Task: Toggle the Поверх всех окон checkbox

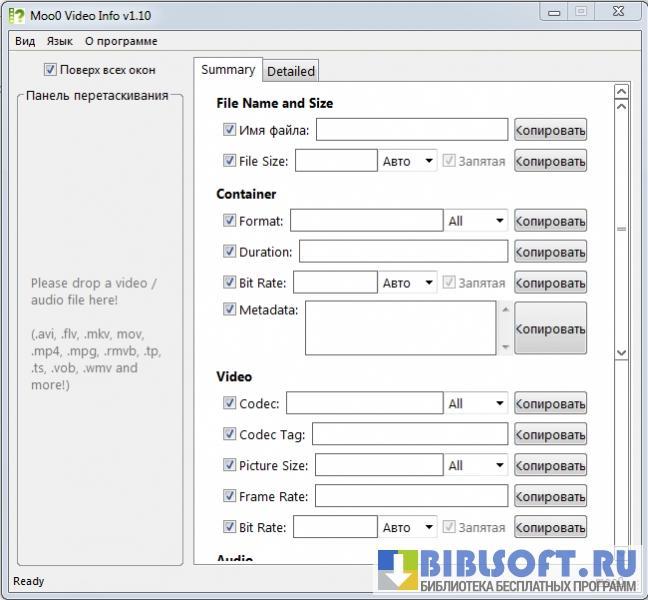Action: pos(50,70)
